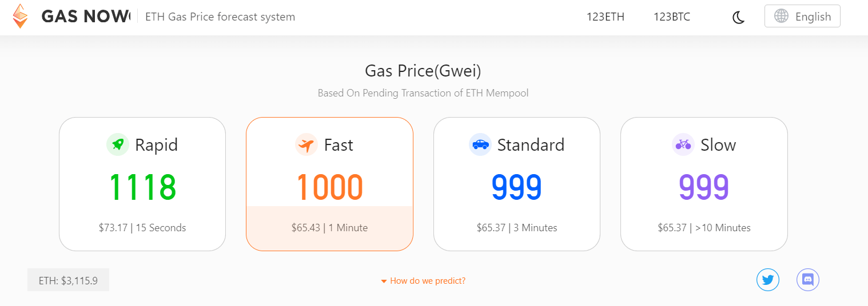868x306 pixels.
Task: Toggle dark mode with moon icon
Action: tap(738, 17)
